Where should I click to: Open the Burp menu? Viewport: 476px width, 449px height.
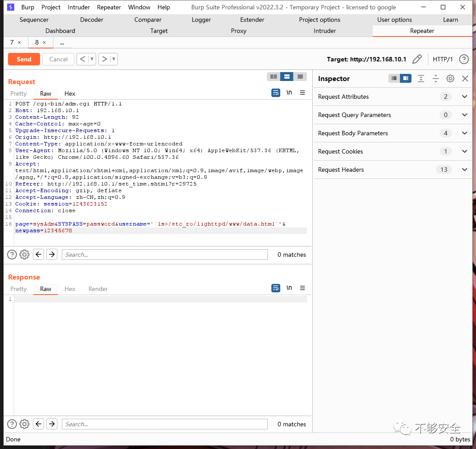28,7
